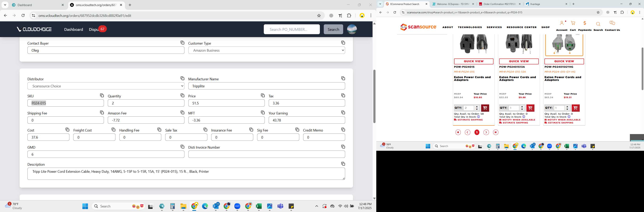
Task: Add POW-P02401513A to cart
Action: pos(530,108)
